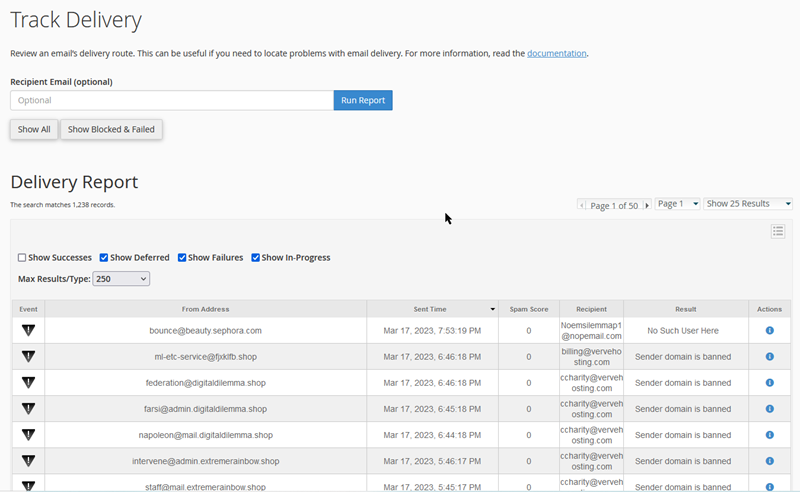800x492 pixels.
Task: Sort by the Sent Time column header
Action: click(432, 309)
